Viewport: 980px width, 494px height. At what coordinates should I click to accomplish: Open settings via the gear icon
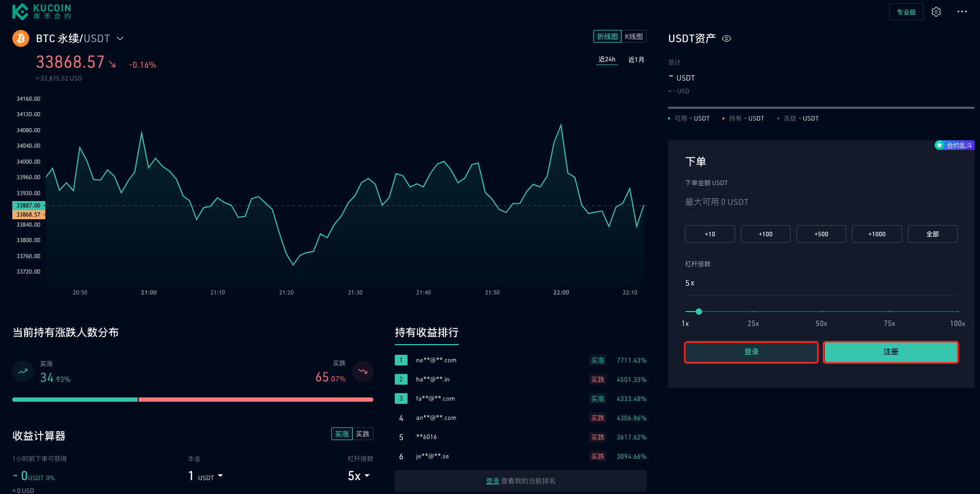coord(936,12)
